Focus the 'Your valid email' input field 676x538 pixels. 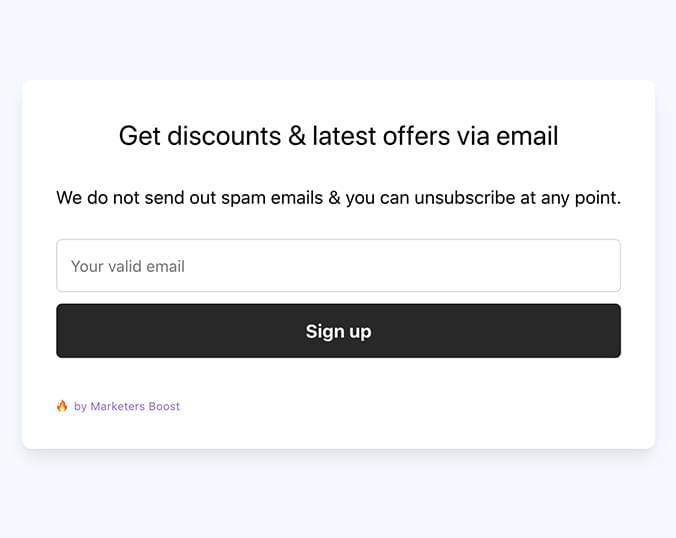338,266
